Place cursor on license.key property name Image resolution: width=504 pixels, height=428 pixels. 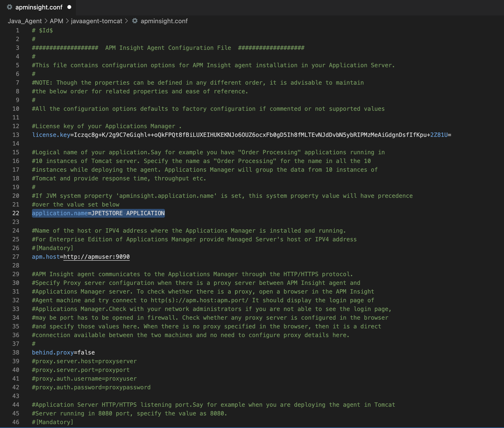[51, 135]
